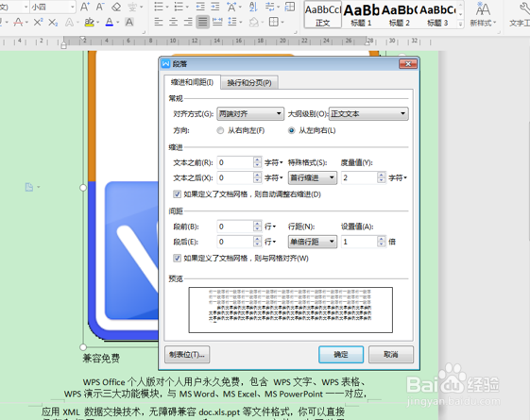Align text right
The height and width of the screenshot is (420, 530).
(x=188, y=23)
